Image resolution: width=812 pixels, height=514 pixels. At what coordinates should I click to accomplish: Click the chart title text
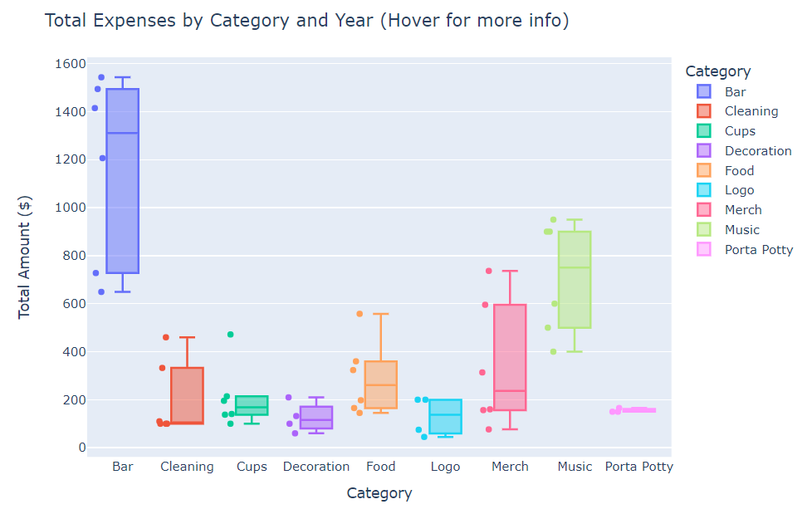click(306, 21)
